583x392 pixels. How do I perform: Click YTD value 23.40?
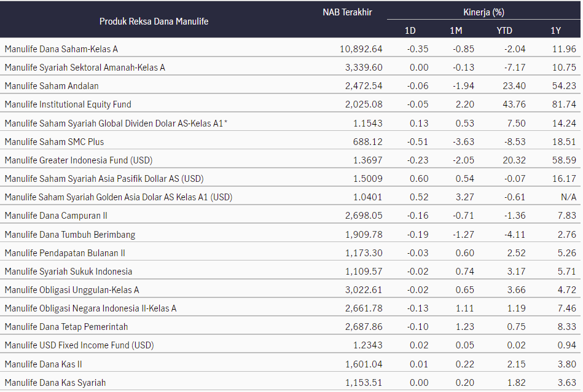tap(514, 86)
